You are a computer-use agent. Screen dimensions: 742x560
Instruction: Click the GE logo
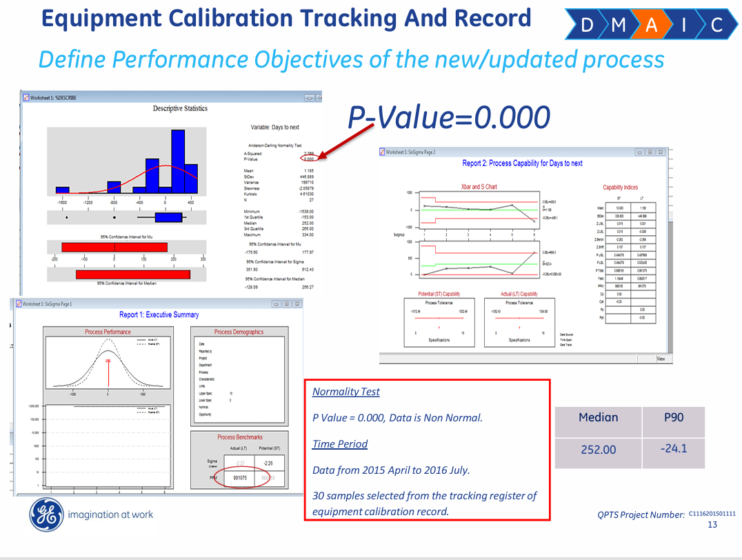(46, 515)
